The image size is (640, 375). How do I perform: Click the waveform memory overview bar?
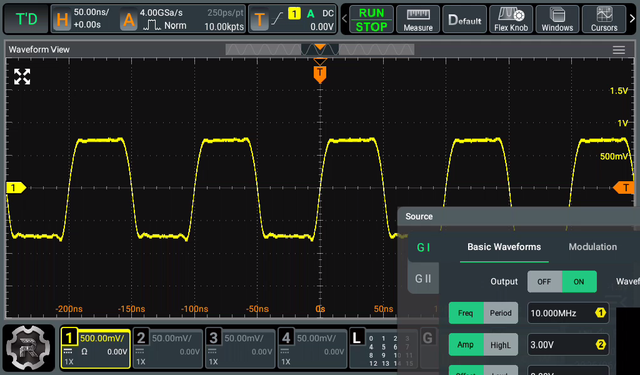click(320, 50)
